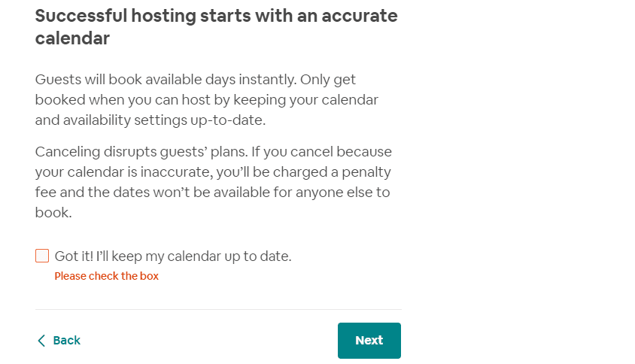Screen dimensions: 635x364
Task: Go back using the Back link text
Action: point(67,341)
